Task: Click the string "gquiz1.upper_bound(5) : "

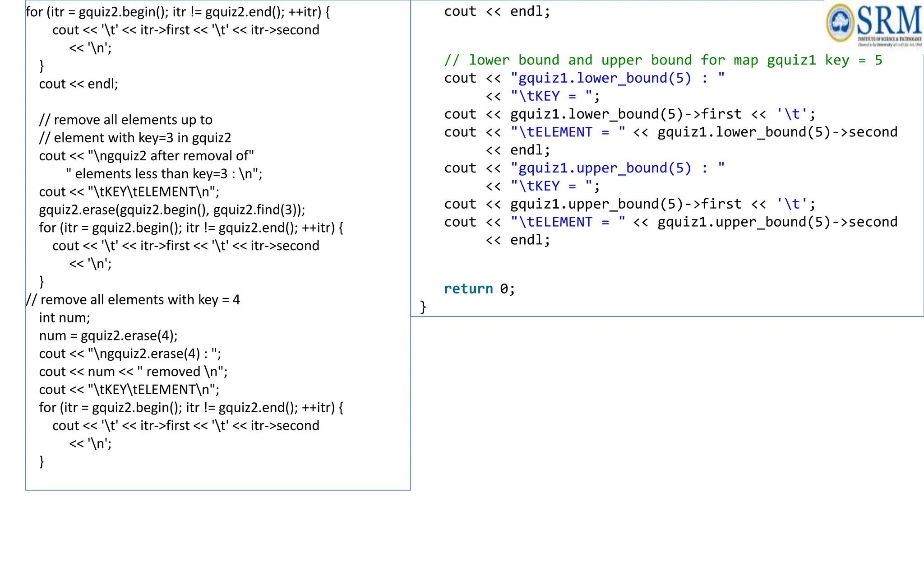Action: 618,168
